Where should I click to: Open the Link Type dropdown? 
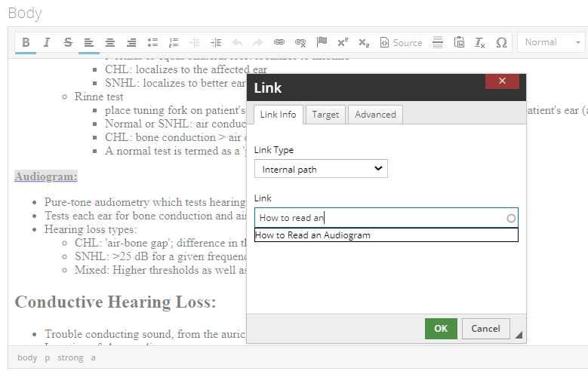[x=321, y=169]
